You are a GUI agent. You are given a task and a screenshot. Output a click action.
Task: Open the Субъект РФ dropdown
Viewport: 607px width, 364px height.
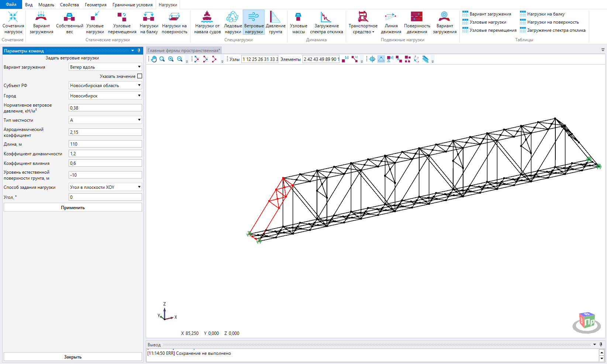point(105,85)
